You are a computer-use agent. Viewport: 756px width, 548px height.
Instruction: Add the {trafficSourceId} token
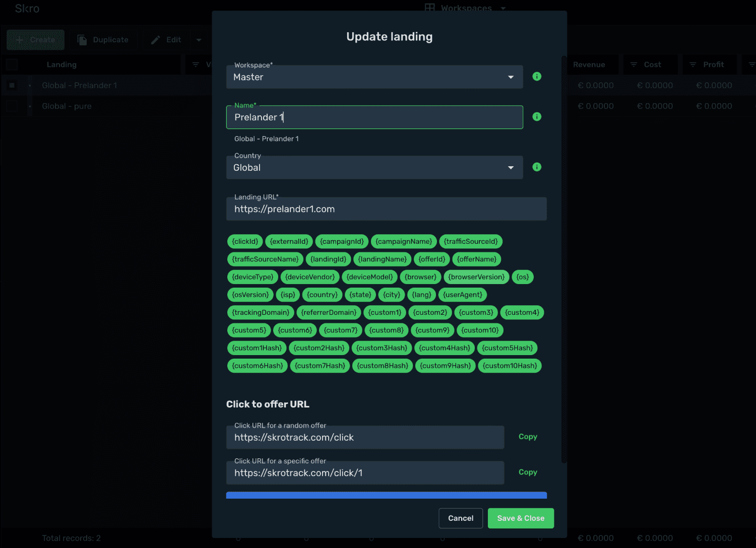tap(471, 242)
